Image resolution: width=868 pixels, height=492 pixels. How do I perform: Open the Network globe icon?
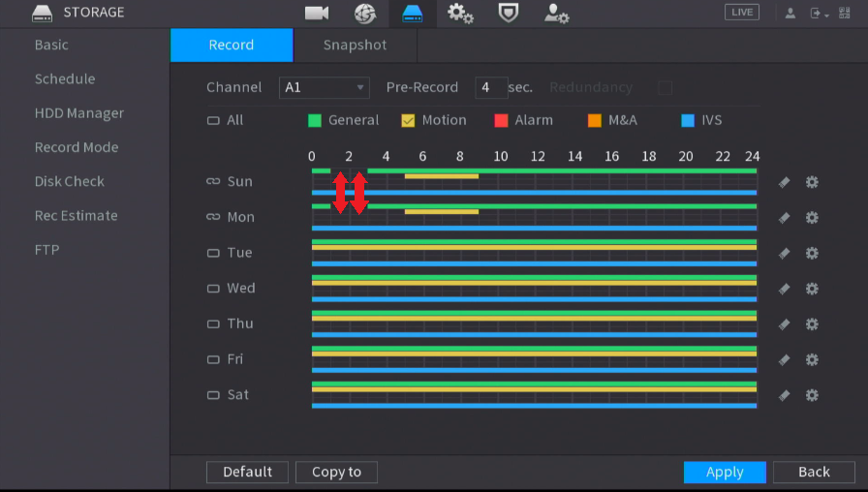365,14
